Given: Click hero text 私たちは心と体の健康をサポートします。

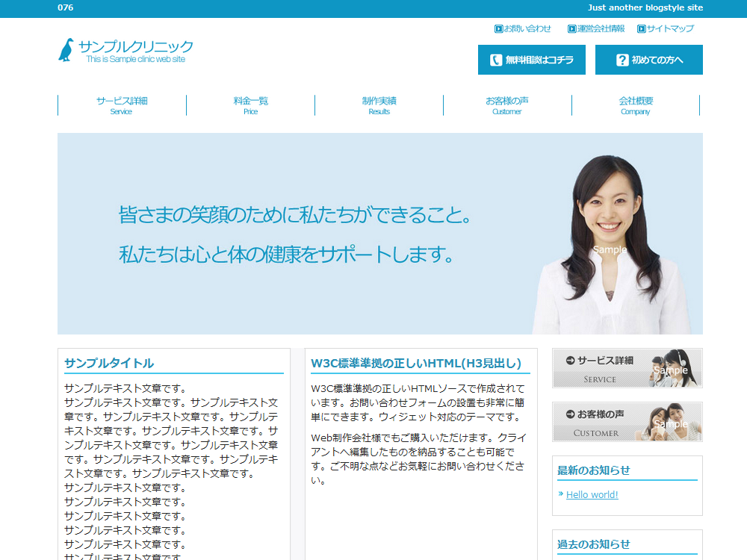Looking at the screenshot, I should click(286, 255).
